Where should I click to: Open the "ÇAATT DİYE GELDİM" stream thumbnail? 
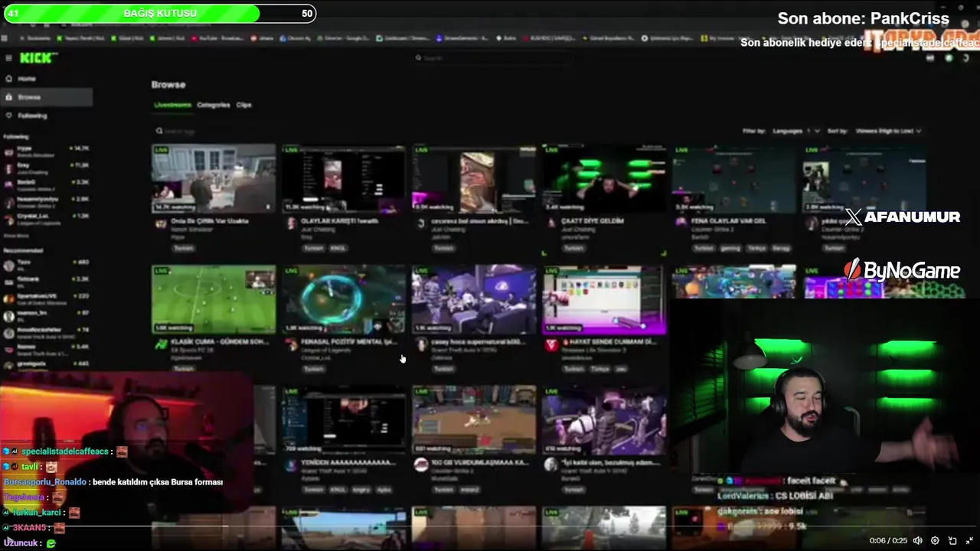(604, 178)
